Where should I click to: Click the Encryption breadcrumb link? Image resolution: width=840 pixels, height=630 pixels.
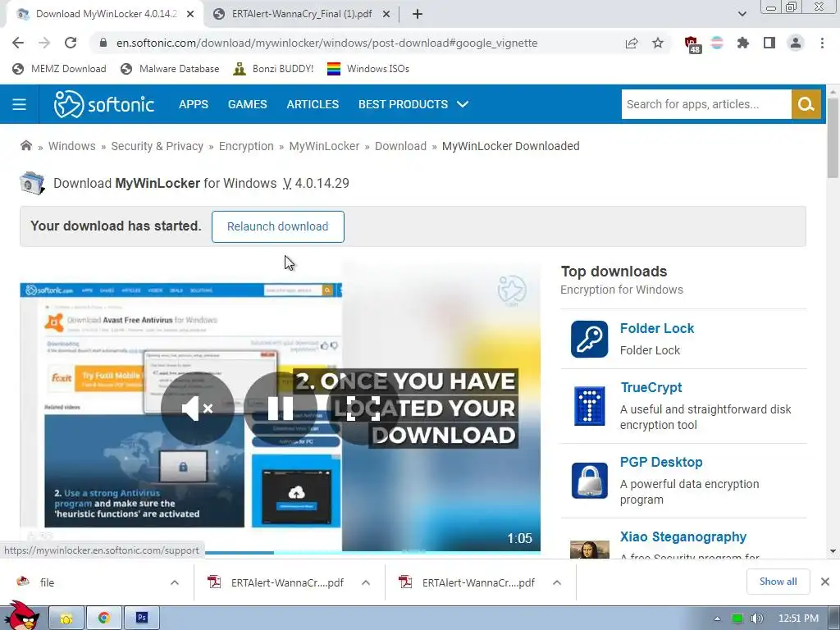[x=246, y=146]
